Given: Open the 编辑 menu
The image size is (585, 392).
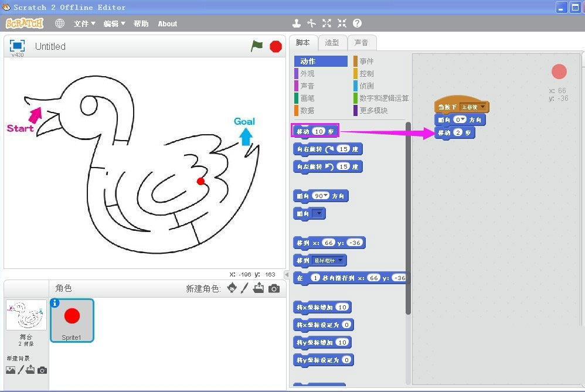Looking at the screenshot, I should [111, 23].
